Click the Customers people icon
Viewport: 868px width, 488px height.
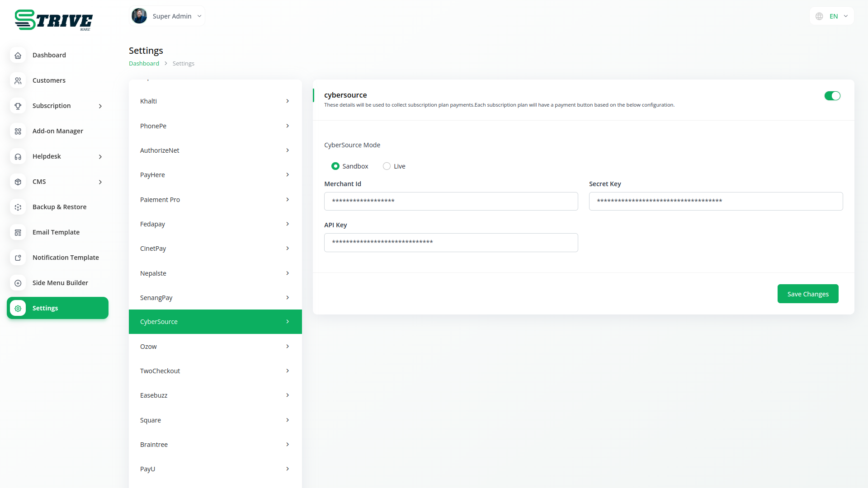[x=18, y=80]
